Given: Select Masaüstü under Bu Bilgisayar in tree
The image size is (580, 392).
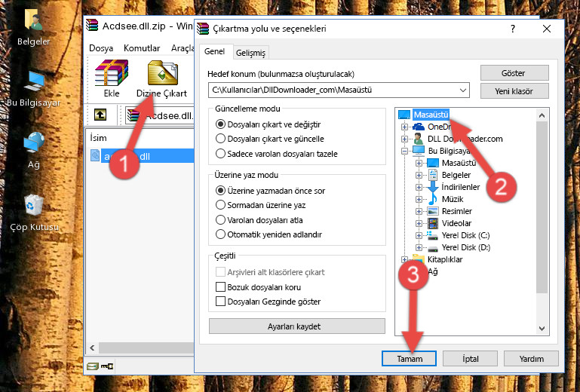Looking at the screenshot, I should click(459, 163).
